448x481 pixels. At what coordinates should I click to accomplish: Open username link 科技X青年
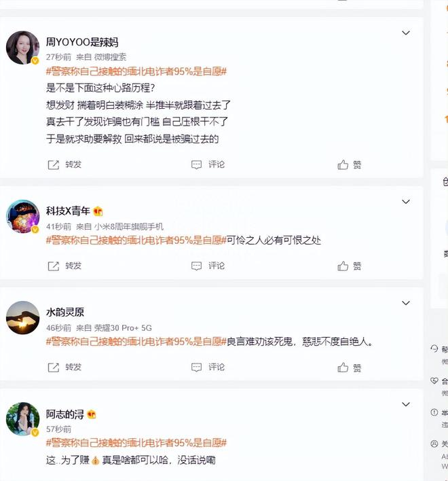(68, 211)
